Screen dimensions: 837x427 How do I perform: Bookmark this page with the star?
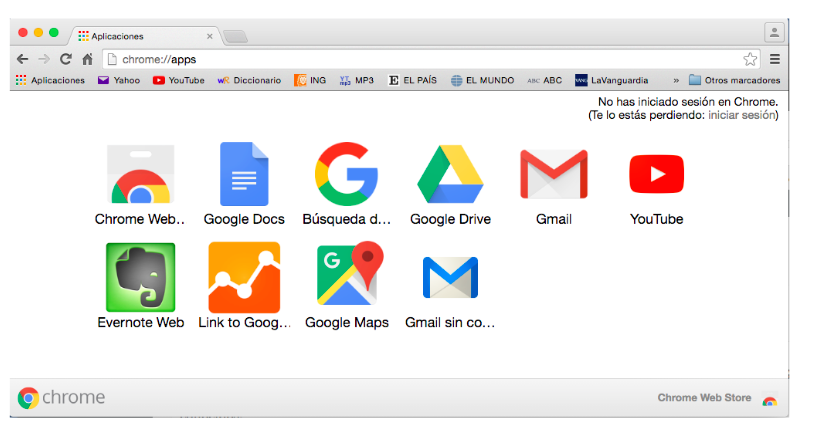click(750, 59)
